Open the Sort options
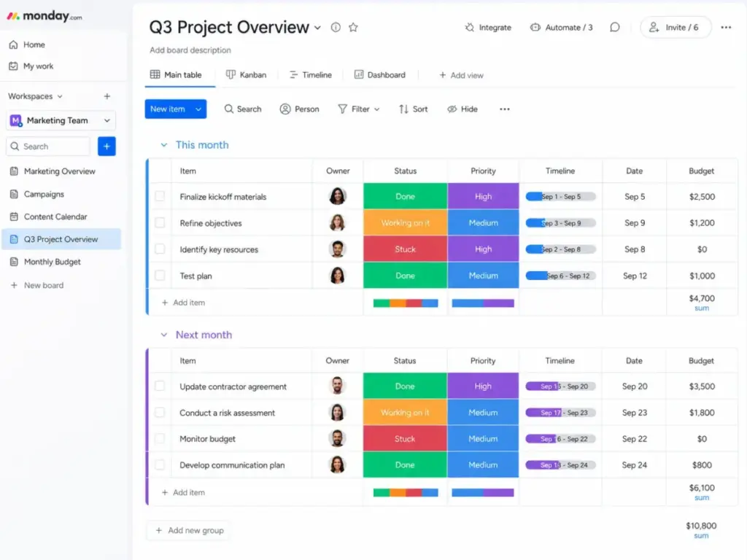The image size is (747, 560). [413, 109]
